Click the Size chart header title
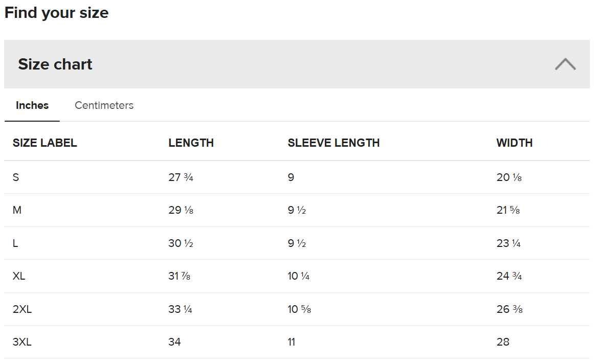This screenshot has width=599, height=364. tap(55, 64)
